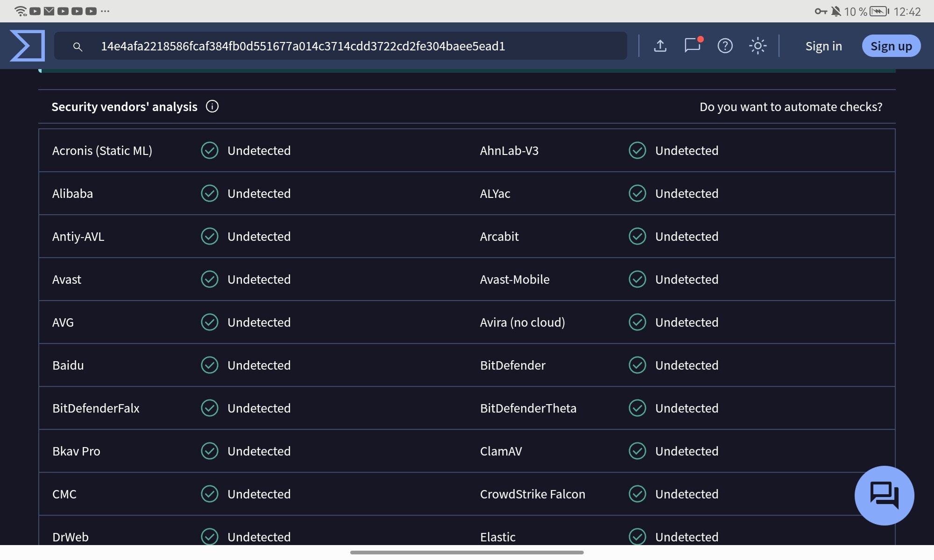Image resolution: width=934 pixels, height=560 pixels.
Task: Click the checkmark icon for BitDefenderTheta
Action: pos(637,408)
